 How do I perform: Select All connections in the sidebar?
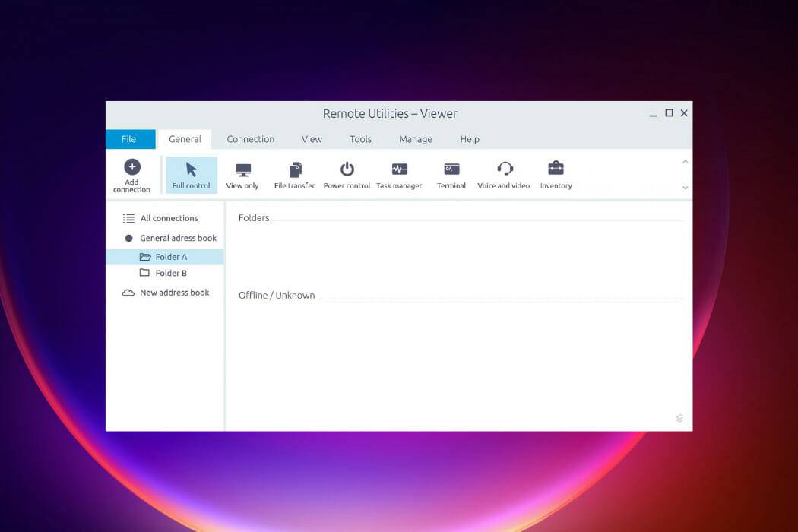[x=169, y=218]
